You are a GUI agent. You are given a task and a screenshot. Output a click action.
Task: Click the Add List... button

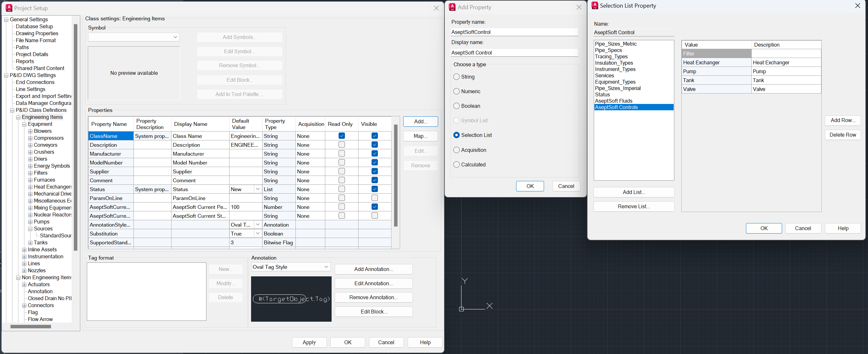[634, 192]
